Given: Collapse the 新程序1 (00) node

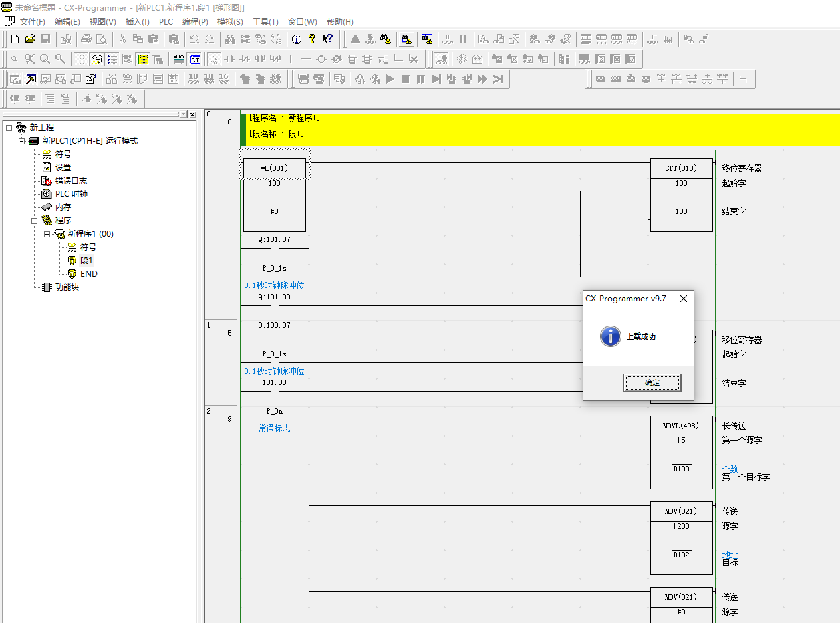Looking at the screenshot, I should coord(47,234).
